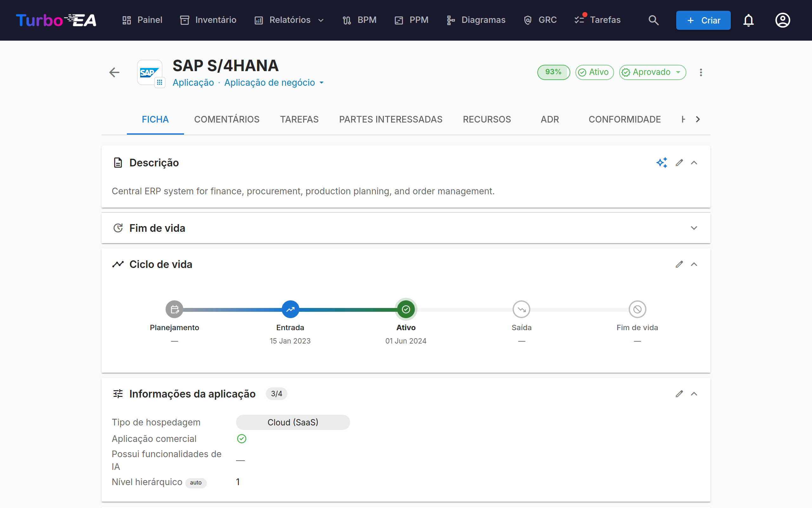Open the Tarefas navbar item

tap(598, 20)
